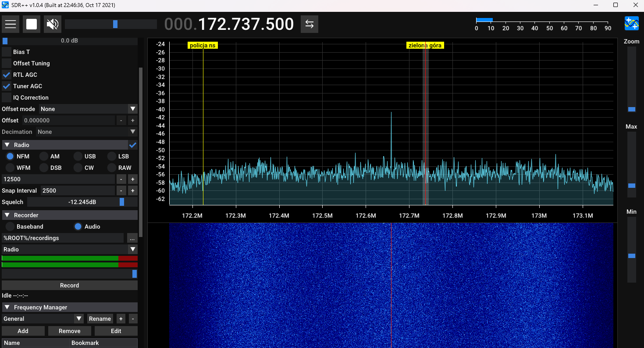Click the SDR++ logo icon at top right

tap(631, 23)
